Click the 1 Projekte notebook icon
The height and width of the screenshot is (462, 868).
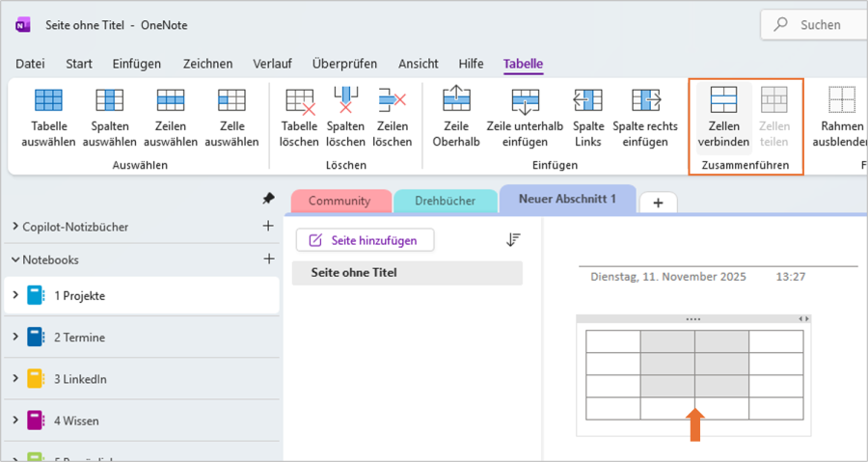pos(36,295)
